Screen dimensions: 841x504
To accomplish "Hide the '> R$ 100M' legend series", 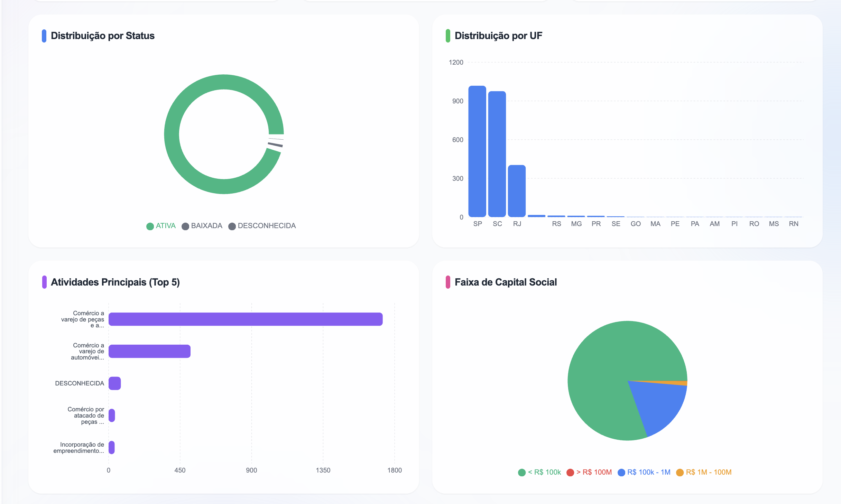I will pos(589,472).
